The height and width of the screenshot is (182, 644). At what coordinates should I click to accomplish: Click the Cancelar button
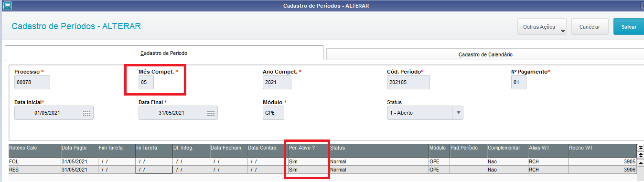pos(590,27)
